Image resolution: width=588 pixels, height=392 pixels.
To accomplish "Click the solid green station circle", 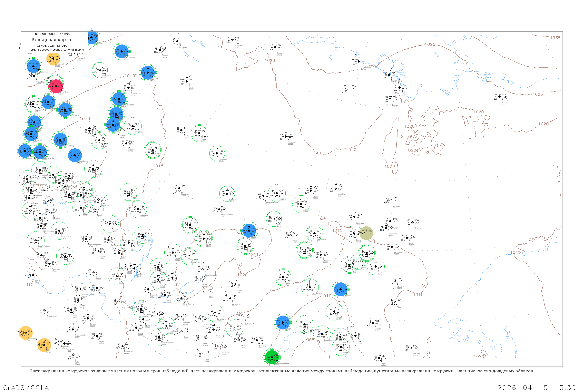I will click(272, 357).
